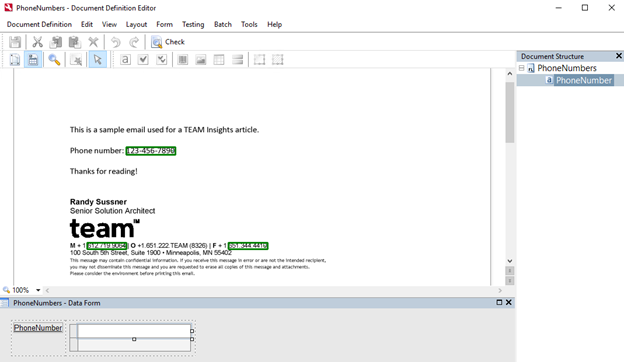Select the PhoneNumber field tree item
The image size is (624, 362).
(x=584, y=80)
